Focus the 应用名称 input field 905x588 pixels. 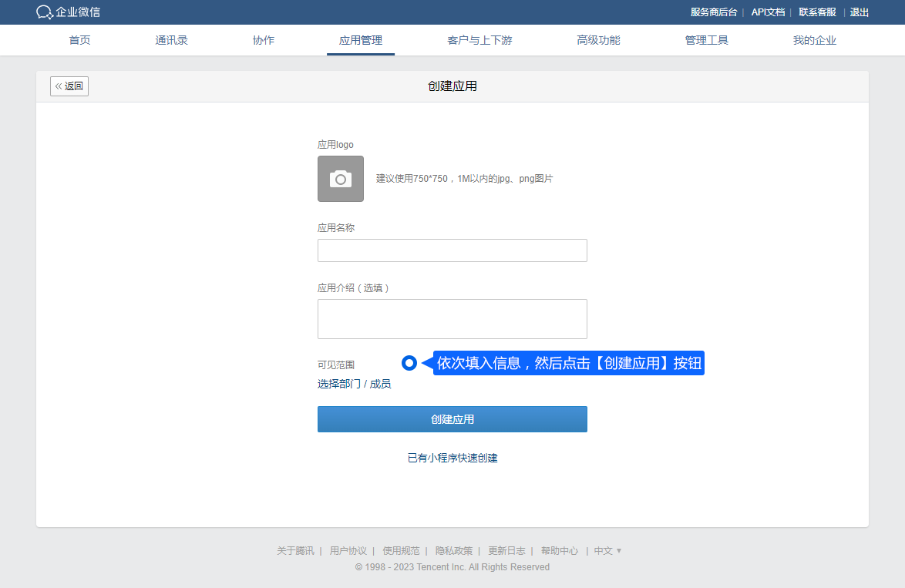point(452,250)
